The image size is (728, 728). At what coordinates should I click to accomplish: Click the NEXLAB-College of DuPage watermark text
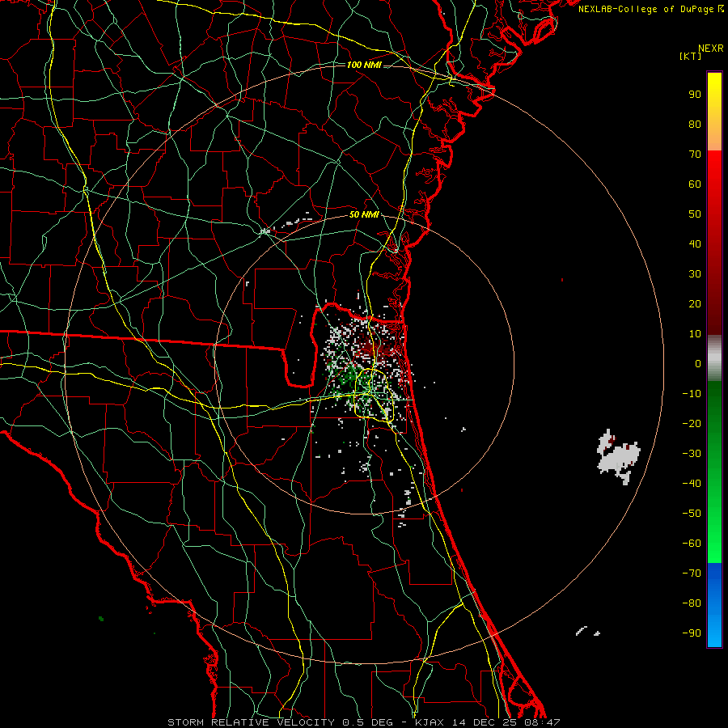(x=650, y=9)
